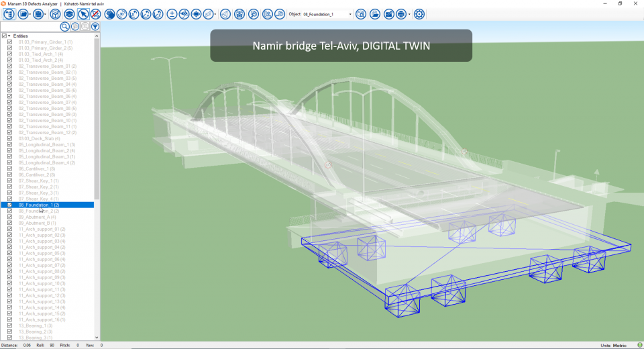Click the open folder toolbar icon
644x349 pixels.
(x=23, y=14)
